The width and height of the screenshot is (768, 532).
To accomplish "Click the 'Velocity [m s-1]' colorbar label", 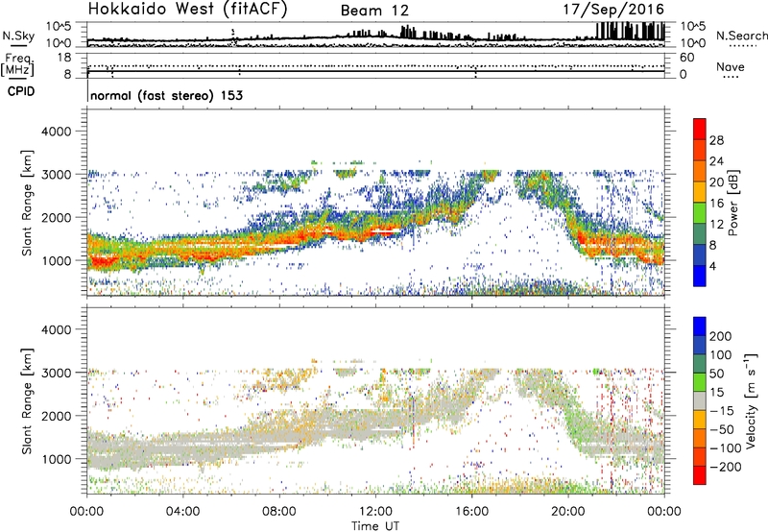I will tap(751, 400).
